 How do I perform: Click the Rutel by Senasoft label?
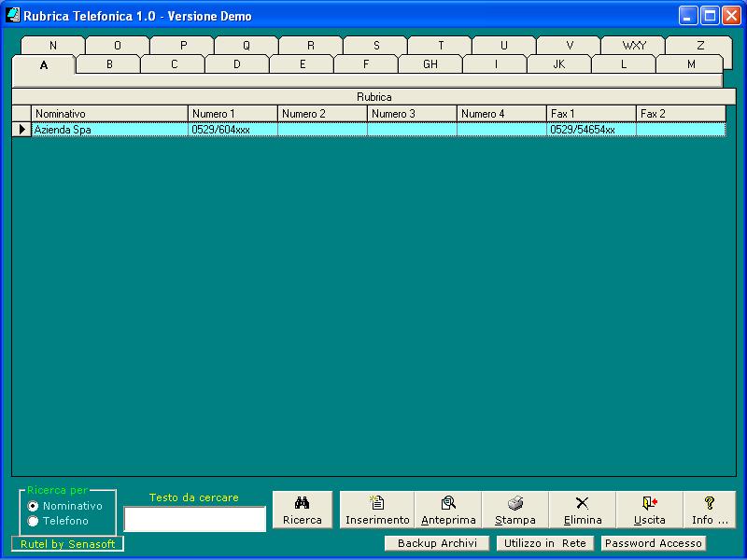[x=67, y=544]
